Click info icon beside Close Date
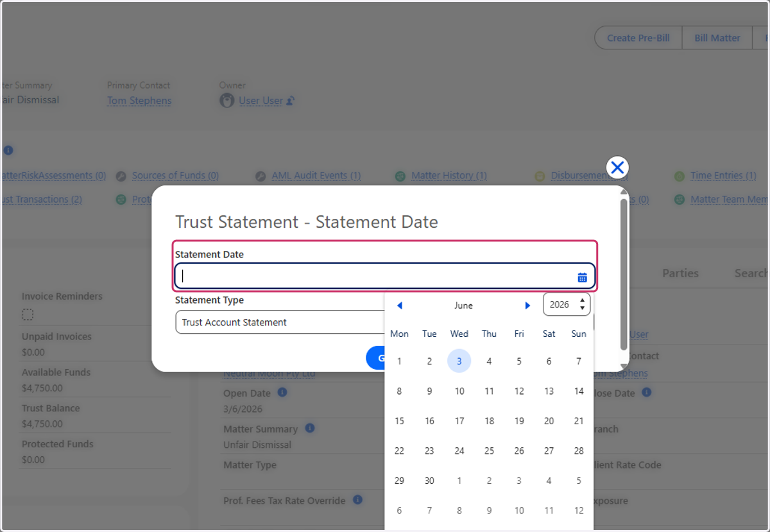The height and width of the screenshot is (532, 770). 646,391
